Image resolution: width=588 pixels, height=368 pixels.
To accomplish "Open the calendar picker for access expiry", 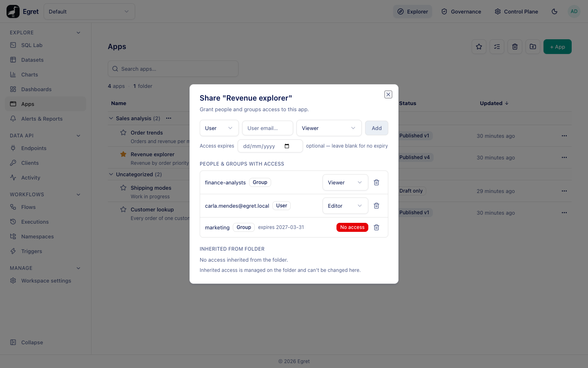I will tap(287, 146).
